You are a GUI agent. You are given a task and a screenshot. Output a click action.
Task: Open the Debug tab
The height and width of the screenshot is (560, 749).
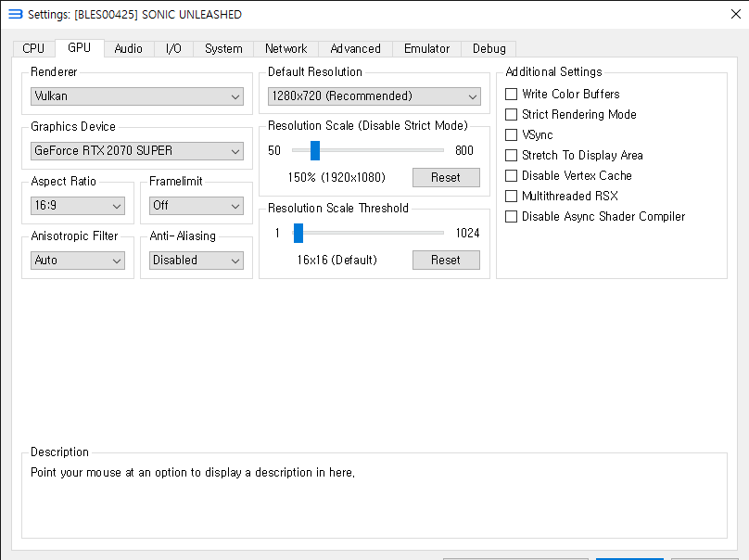(x=489, y=48)
